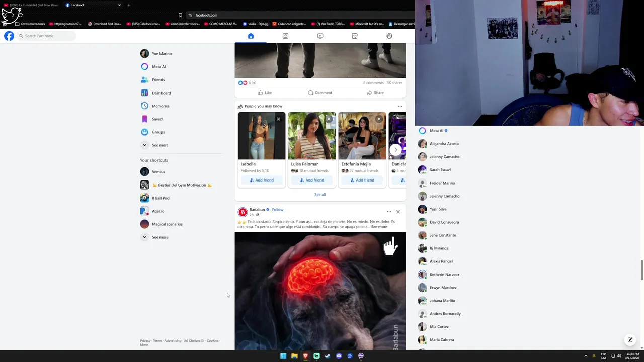Open the Badabun page avatar
The height and width of the screenshot is (362, 644).
(243, 212)
